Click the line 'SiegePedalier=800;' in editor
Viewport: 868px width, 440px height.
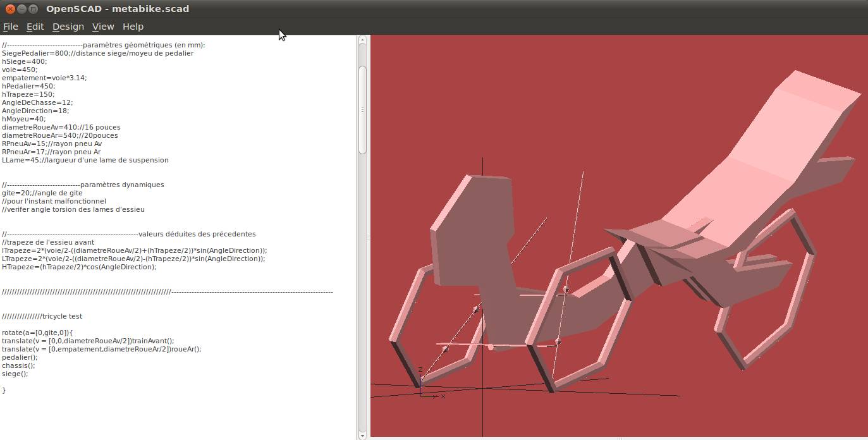(97, 53)
